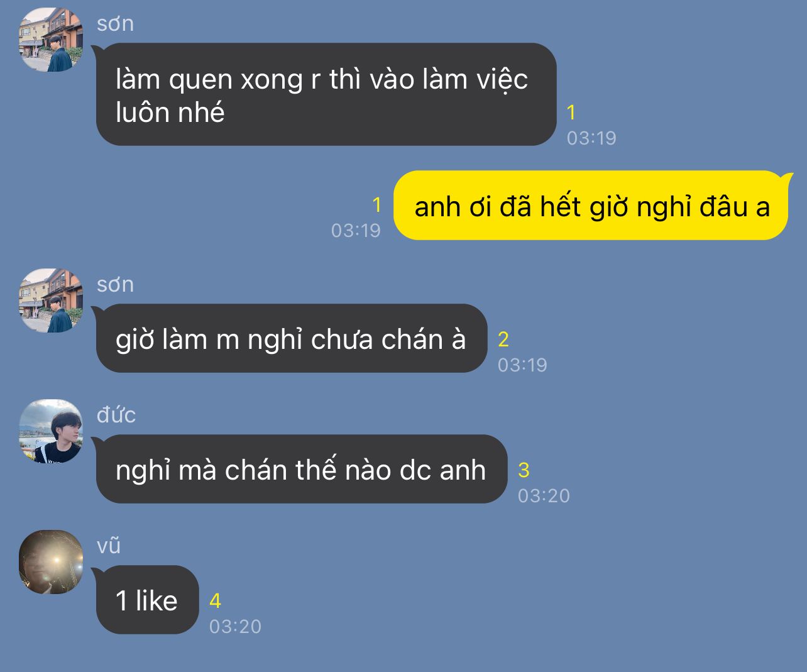Viewport: 807px width, 672px height.
Task: Tap read count 3 beside đức's message
Action: (x=524, y=470)
